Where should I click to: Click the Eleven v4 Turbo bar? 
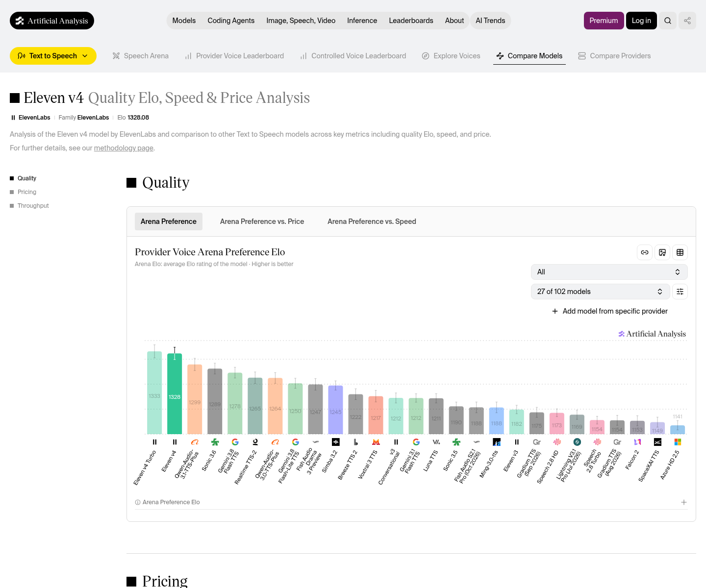(154, 392)
